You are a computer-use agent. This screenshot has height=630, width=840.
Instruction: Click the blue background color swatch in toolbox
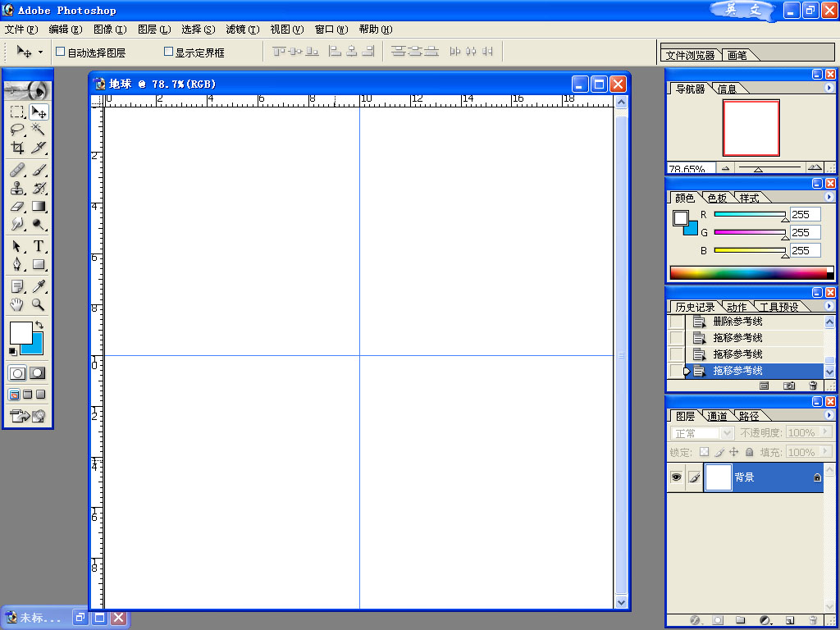click(x=36, y=347)
